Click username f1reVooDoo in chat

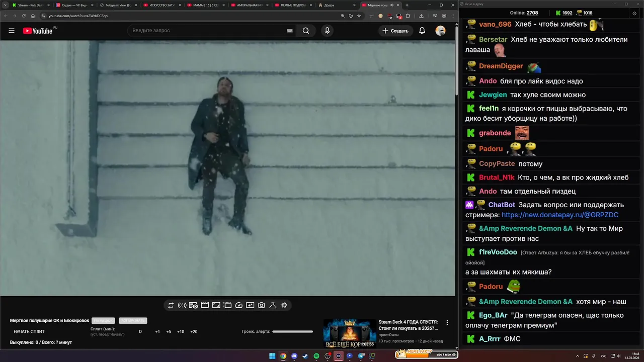(x=498, y=252)
